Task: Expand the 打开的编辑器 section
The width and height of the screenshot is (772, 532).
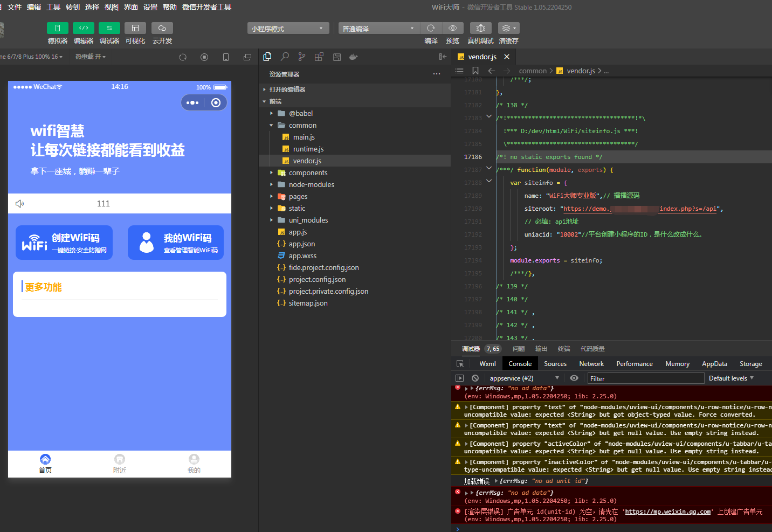Action: coord(355,89)
